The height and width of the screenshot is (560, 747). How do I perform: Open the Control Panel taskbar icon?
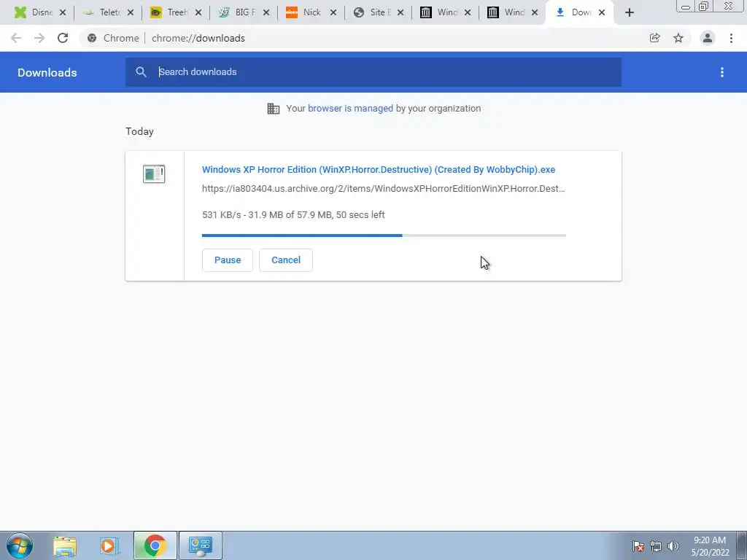201,545
